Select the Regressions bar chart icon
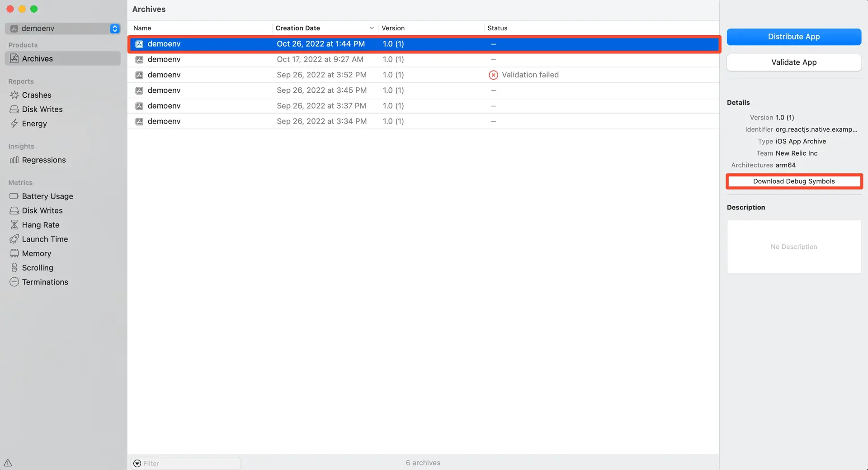This screenshot has height=470, width=868. pos(14,160)
